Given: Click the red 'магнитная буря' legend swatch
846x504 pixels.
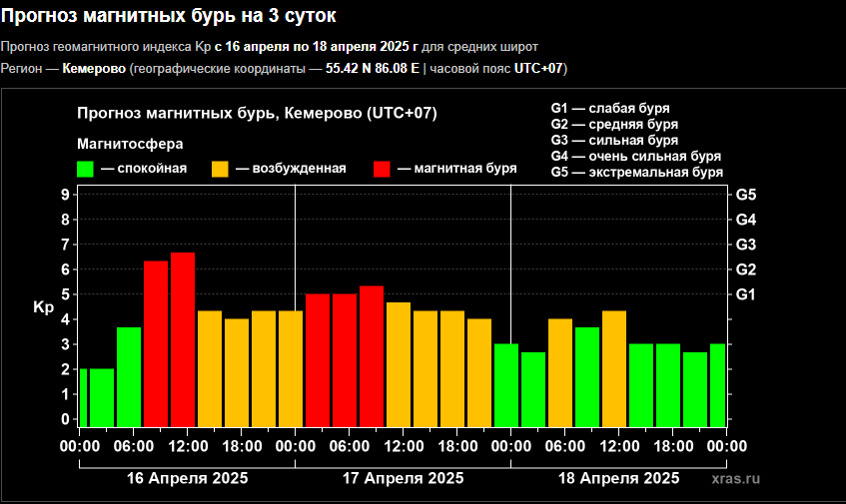Looking at the screenshot, I should click(x=382, y=169).
